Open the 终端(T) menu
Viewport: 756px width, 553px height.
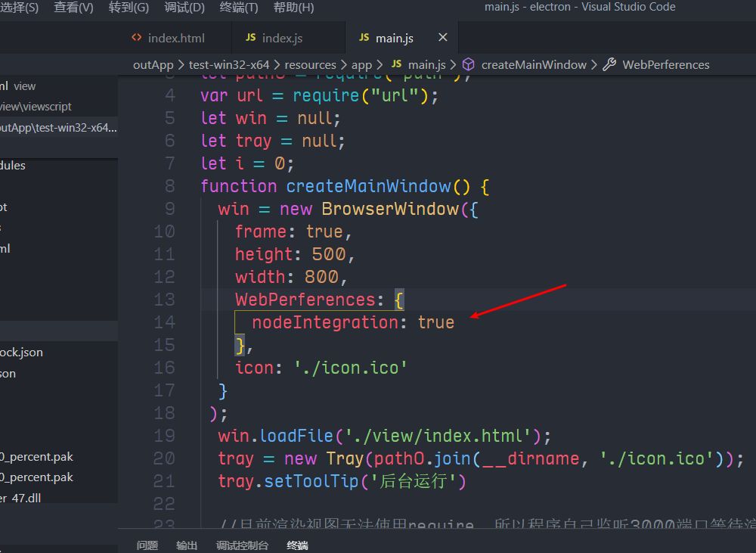pyautogui.click(x=239, y=8)
